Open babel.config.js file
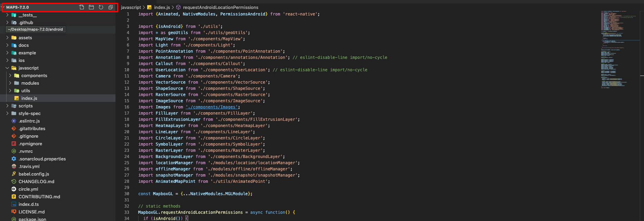This screenshot has width=644, height=221. pos(34,174)
